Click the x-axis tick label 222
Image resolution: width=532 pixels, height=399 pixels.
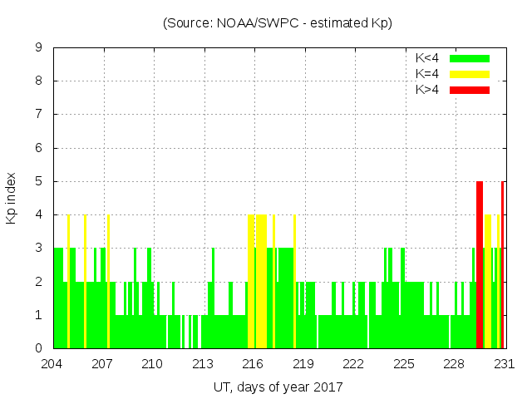tap(353, 364)
